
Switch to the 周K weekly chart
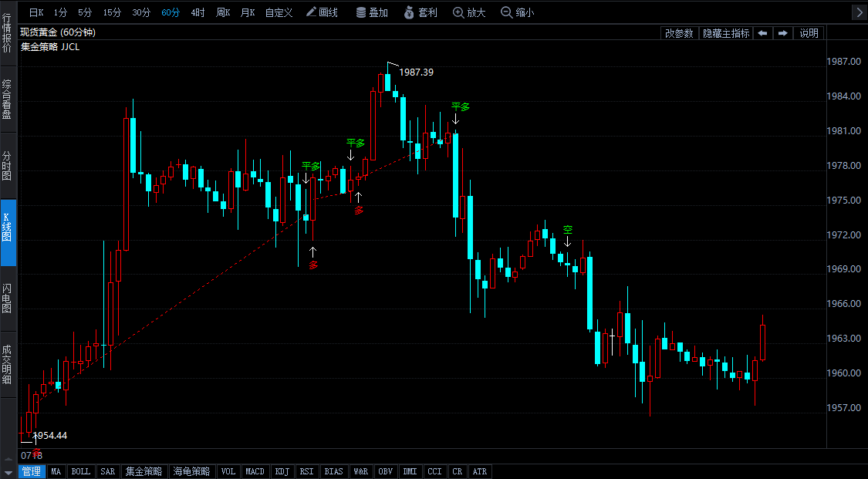tap(223, 12)
